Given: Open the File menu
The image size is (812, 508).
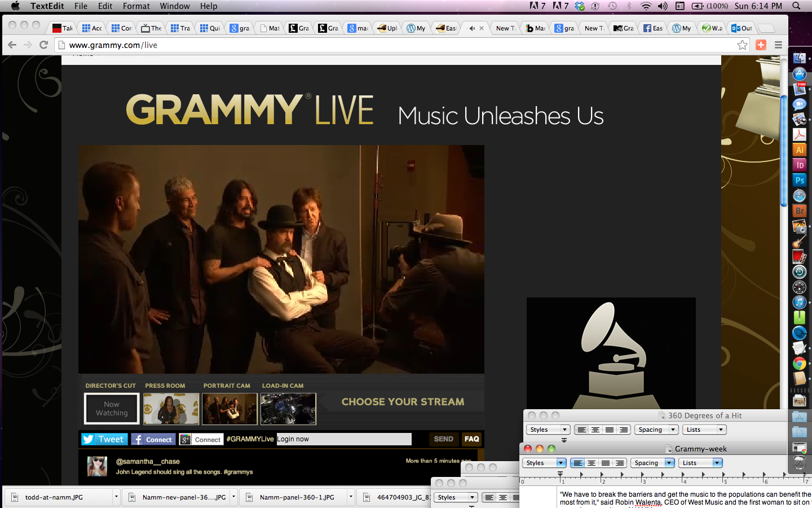Looking at the screenshot, I should (x=81, y=6).
